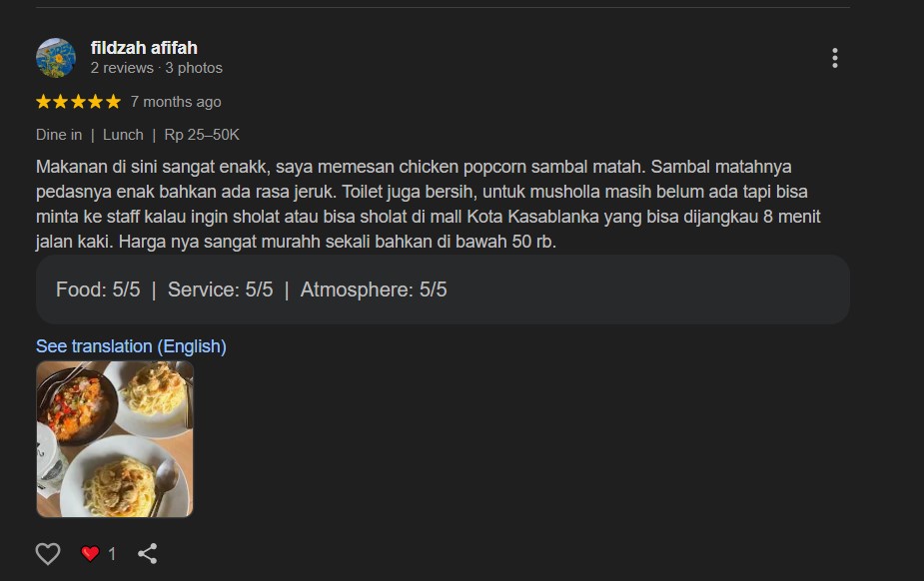The width and height of the screenshot is (924, 581).
Task: Click See translation (English) link
Action: click(x=131, y=346)
